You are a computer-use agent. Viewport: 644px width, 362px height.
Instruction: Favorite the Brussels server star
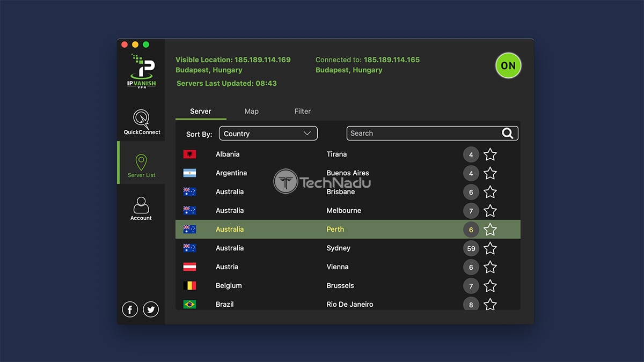tap(490, 286)
